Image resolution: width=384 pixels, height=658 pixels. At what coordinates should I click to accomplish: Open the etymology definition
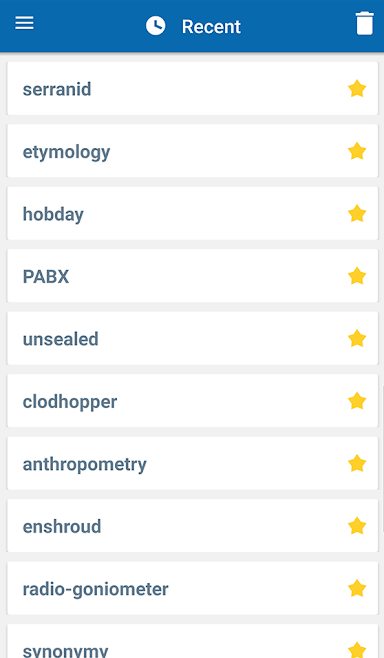click(x=193, y=151)
